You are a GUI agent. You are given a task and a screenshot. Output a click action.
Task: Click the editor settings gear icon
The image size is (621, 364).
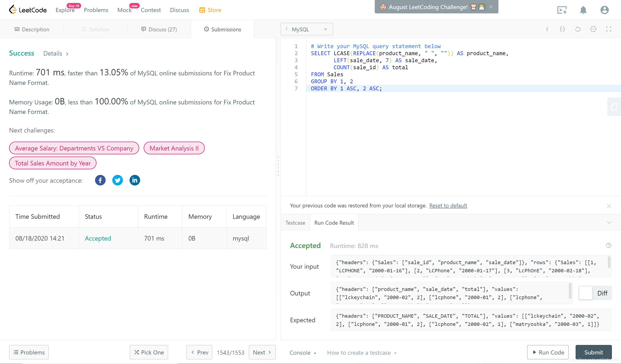click(593, 29)
